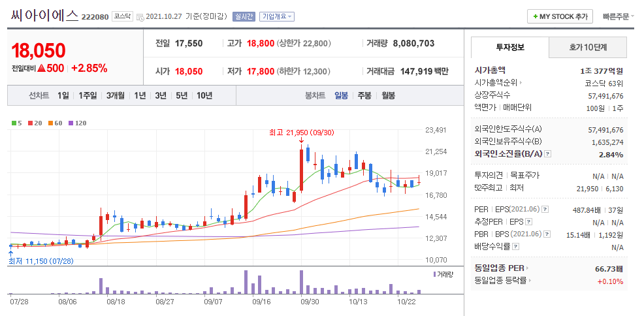Click the 52주최고 최저 value 21,950 | 6,130
The width and height of the screenshot is (644, 316).
602,188
